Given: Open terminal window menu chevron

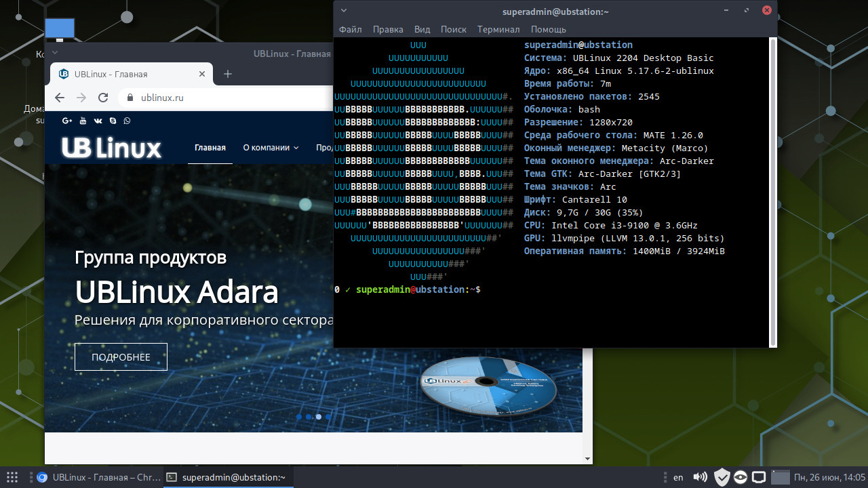Looking at the screenshot, I should [344, 11].
